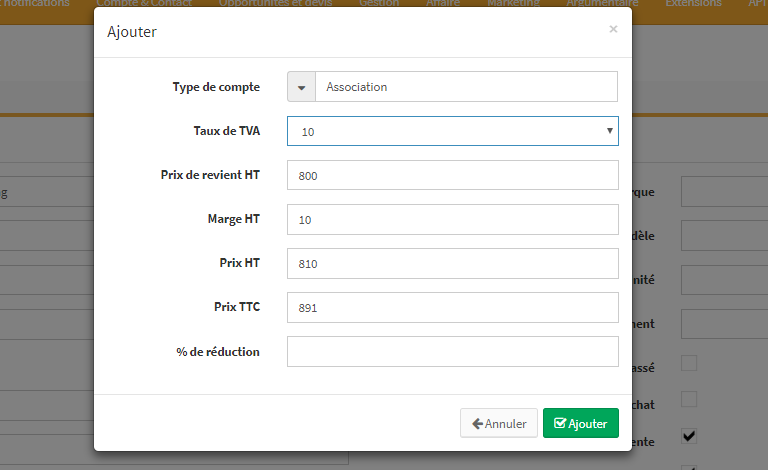Click the background field next to 'nent' label
The height and width of the screenshot is (470, 768).
point(724,324)
